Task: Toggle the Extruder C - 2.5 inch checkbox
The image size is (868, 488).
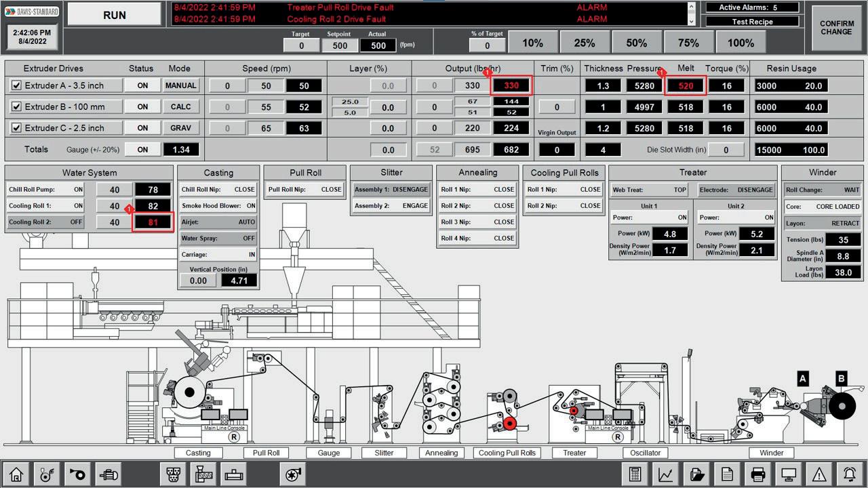Action: tap(17, 127)
